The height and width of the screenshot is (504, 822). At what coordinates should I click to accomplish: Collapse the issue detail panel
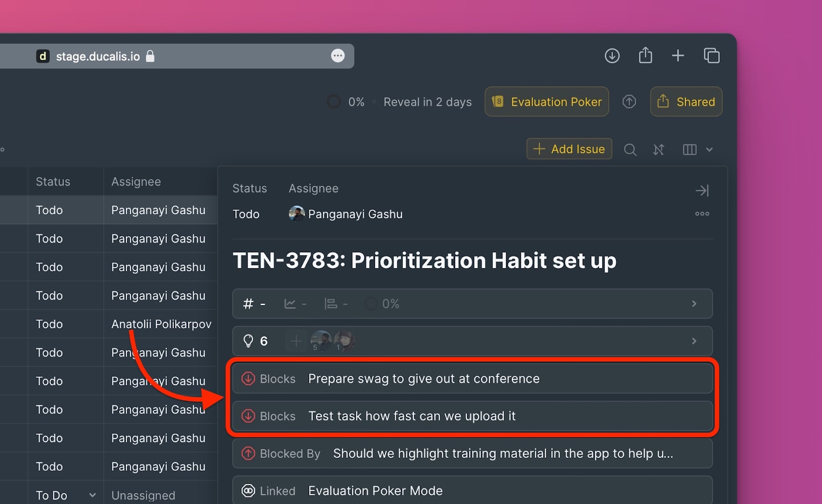[x=702, y=191]
